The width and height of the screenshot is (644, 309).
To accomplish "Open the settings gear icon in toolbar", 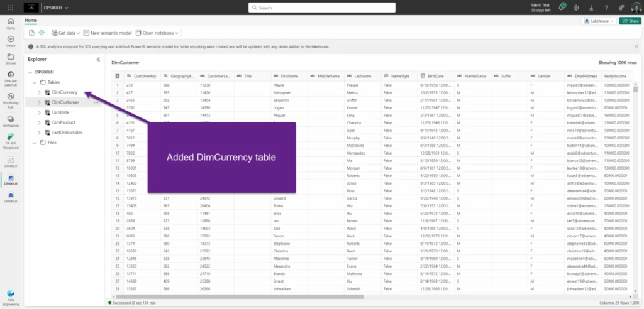I will (42, 33).
